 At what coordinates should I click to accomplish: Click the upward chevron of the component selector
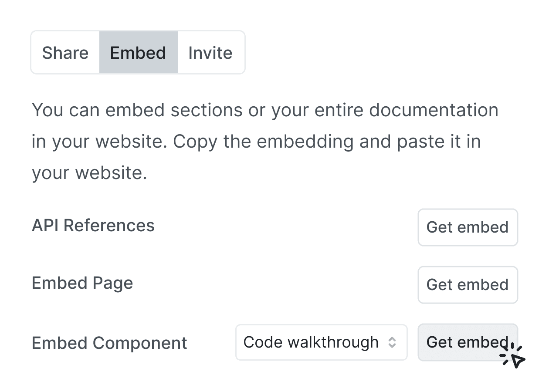pyautogui.click(x=392, y=339)
